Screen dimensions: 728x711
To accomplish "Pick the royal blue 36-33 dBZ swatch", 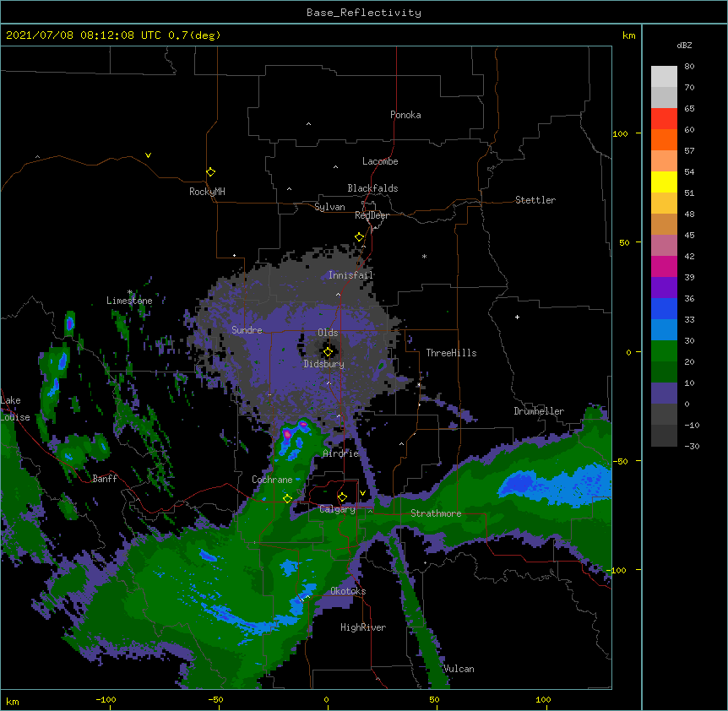I will 664,308.
